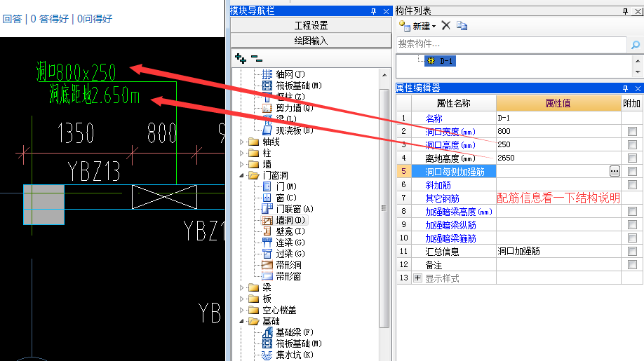Screen dimensions: 644x361
Task: Click the delete X icon in 构件列表 toolbar
Action: 446,26
